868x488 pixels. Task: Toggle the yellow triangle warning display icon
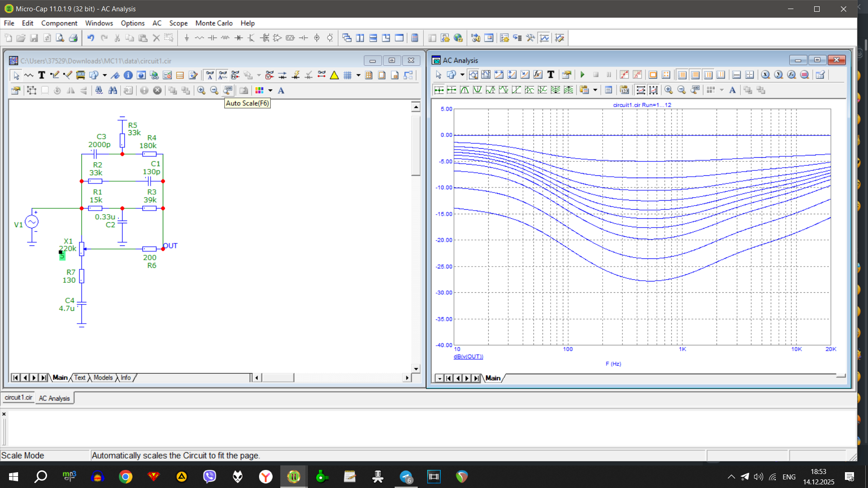334,75
